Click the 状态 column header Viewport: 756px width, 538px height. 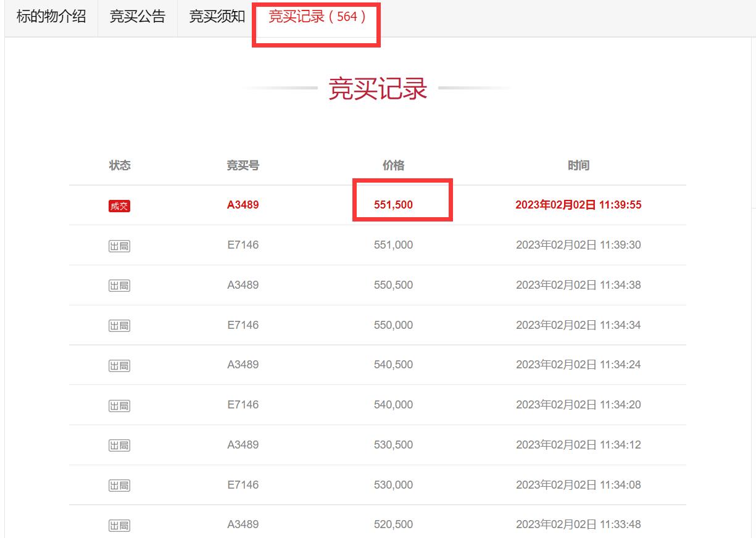click(x=120, y=165)
